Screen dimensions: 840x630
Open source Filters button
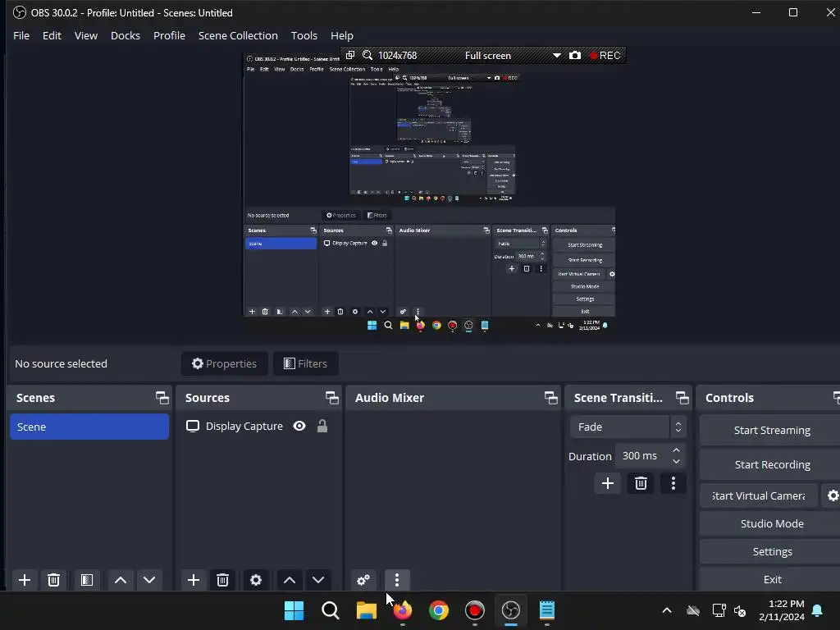pos(305,363)
